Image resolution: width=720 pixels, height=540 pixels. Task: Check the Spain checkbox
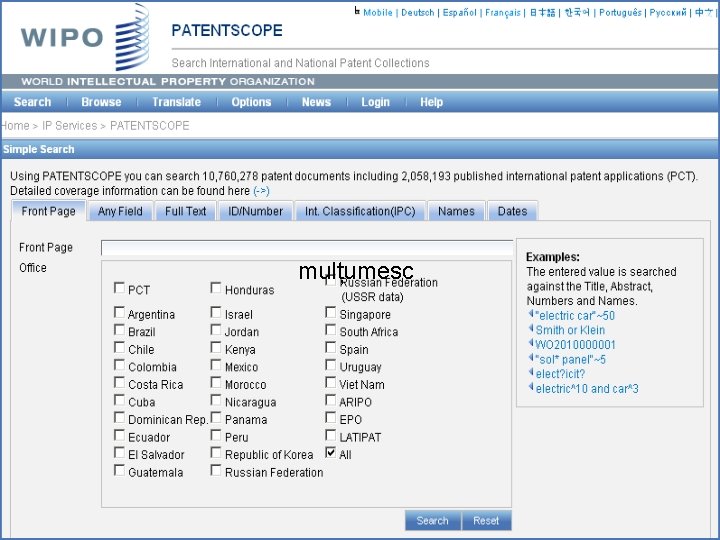pyautogui.click(x=330, y=348)
